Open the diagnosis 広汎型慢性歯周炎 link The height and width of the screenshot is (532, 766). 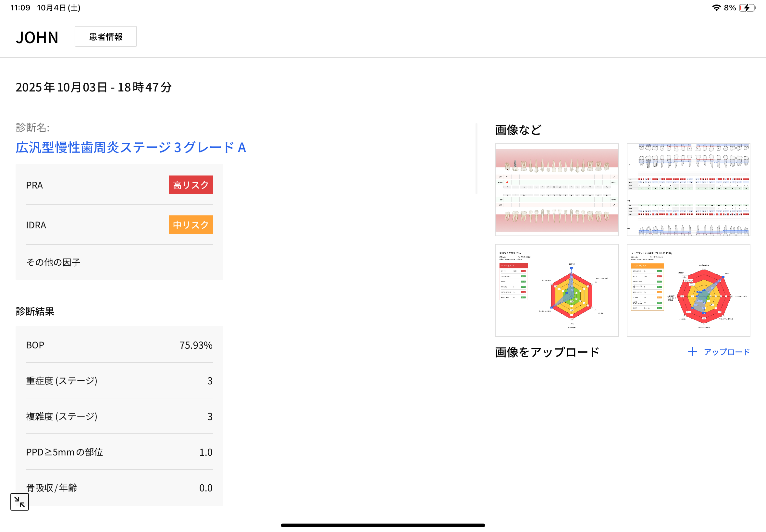click(131, 147)
